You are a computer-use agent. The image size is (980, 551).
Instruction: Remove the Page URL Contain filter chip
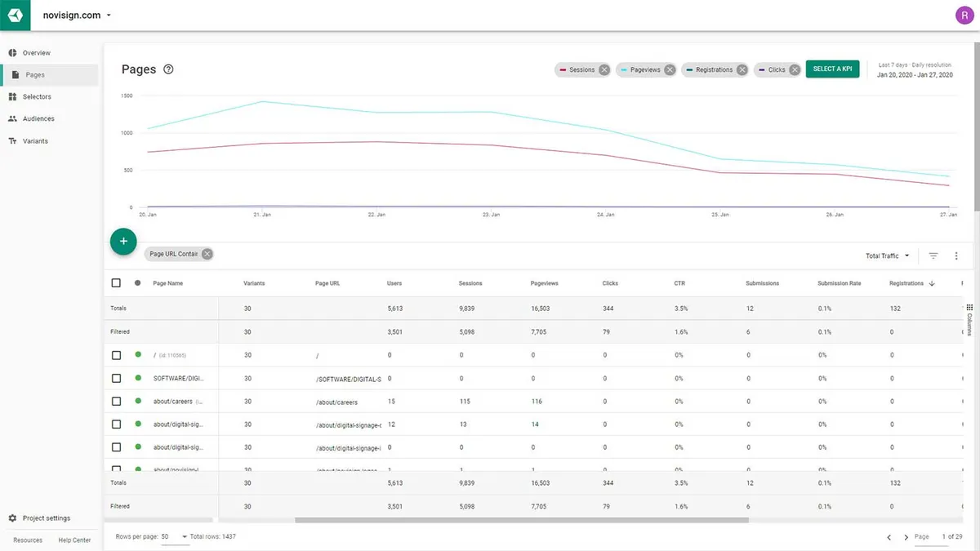point(207,254)
